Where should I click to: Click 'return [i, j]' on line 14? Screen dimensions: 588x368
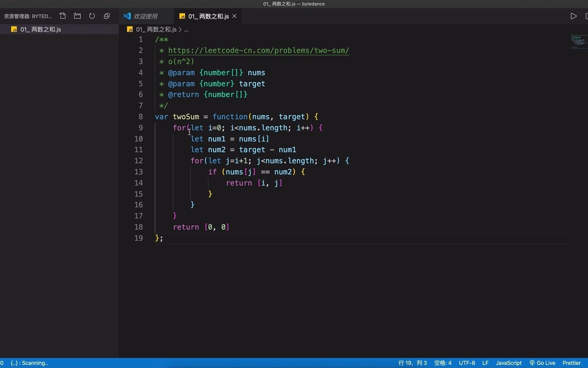254,183
